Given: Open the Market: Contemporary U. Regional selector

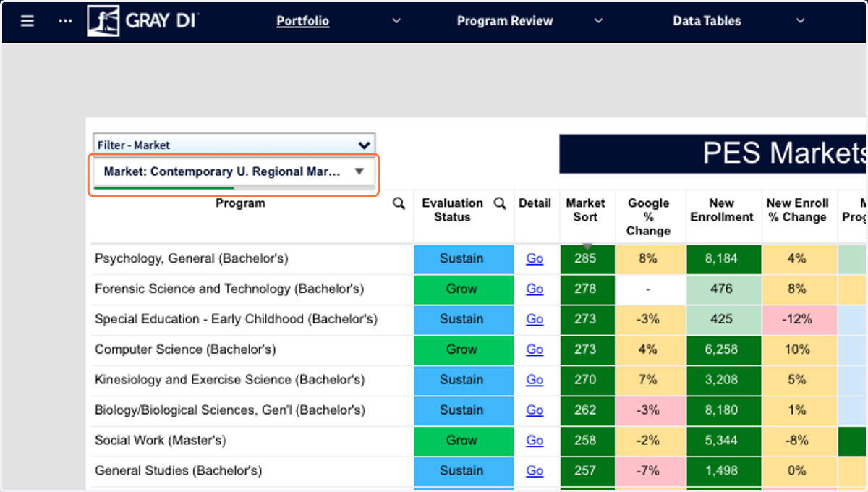Looking at the screenshot, I should (x=234, y=172).
